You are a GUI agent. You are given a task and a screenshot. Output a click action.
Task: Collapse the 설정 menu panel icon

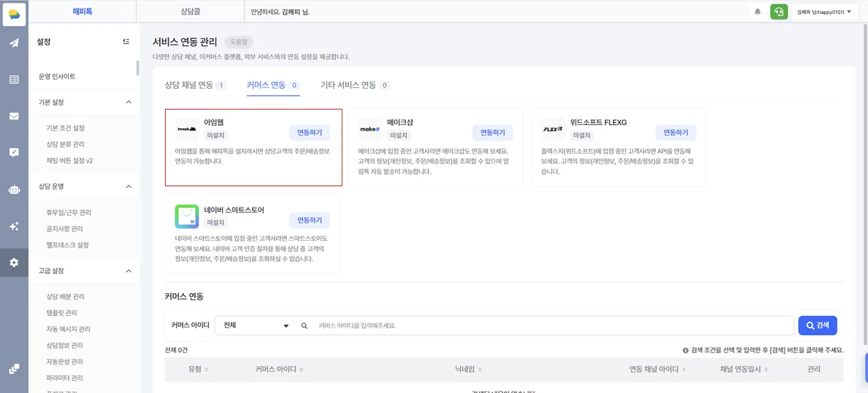click(x=126, y=42)
